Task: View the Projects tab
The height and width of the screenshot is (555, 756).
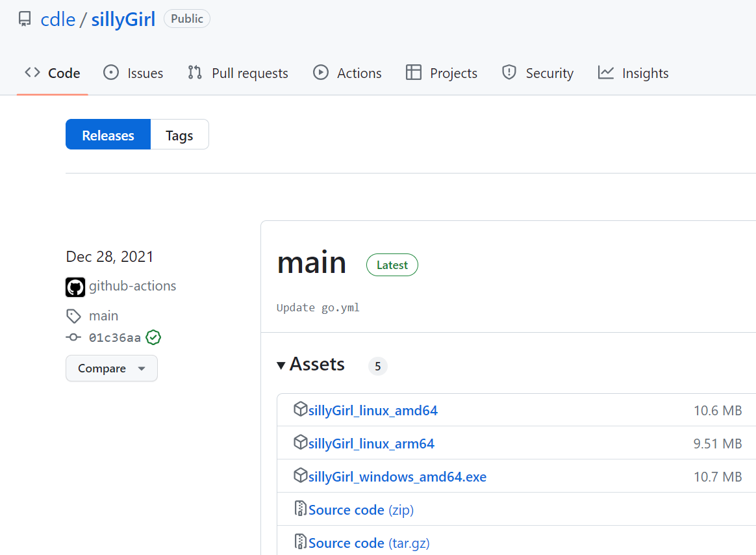Action: click(442, 73)
